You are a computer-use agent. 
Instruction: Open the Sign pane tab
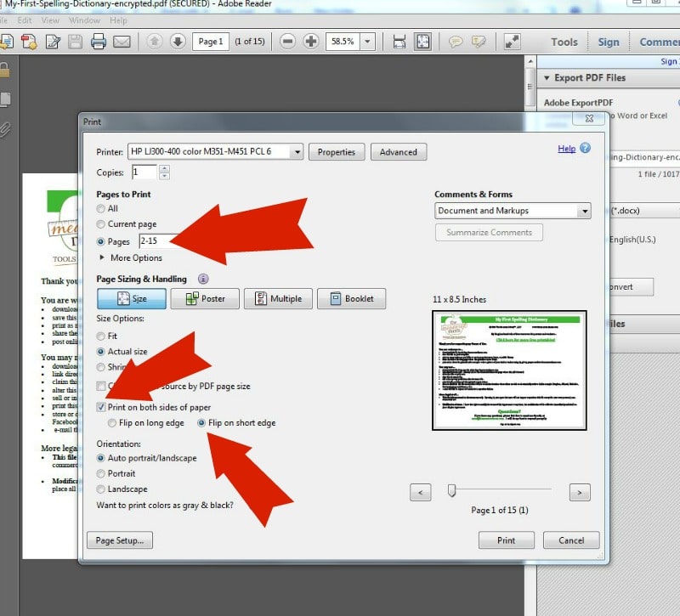(x=609, y=42)
